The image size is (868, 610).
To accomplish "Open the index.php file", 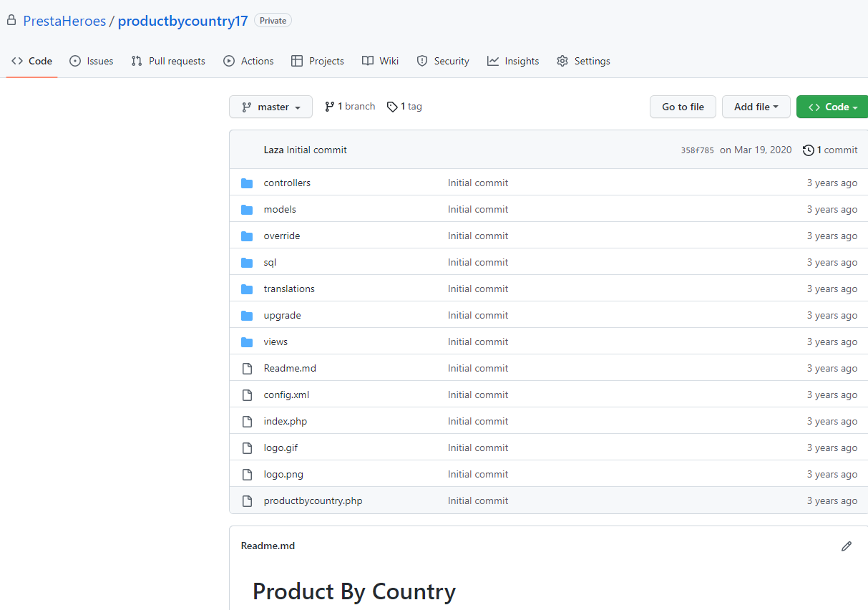I will click(286, 422).
